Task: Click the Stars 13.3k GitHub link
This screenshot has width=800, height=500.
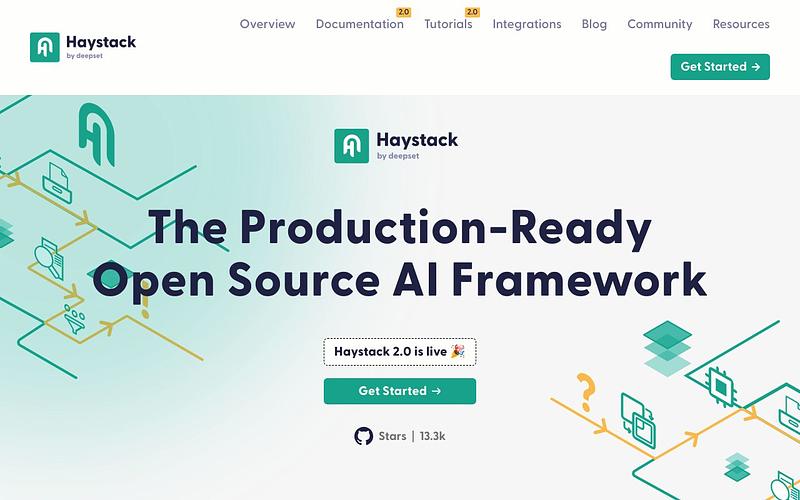Action: (x=400, y=436)
